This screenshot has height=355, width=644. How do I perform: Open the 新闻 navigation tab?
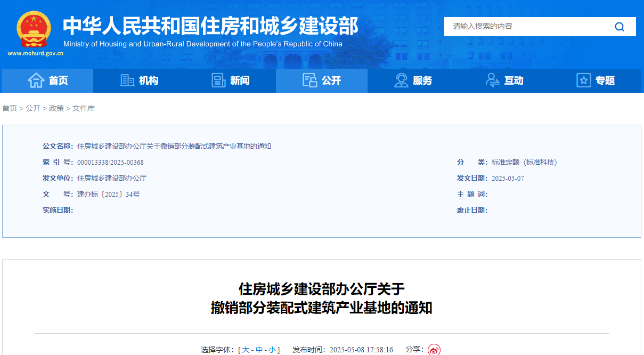(x=230, y=80)
